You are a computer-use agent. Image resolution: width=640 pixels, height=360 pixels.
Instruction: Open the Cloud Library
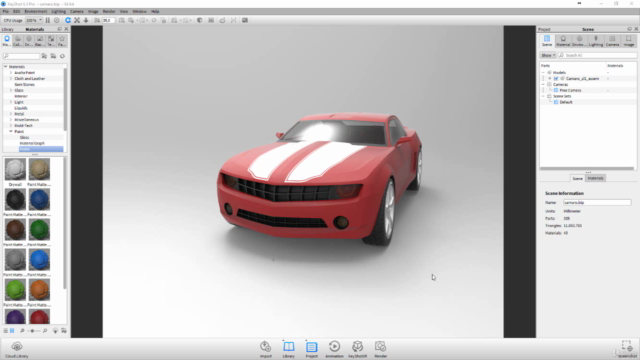point(17,349)
